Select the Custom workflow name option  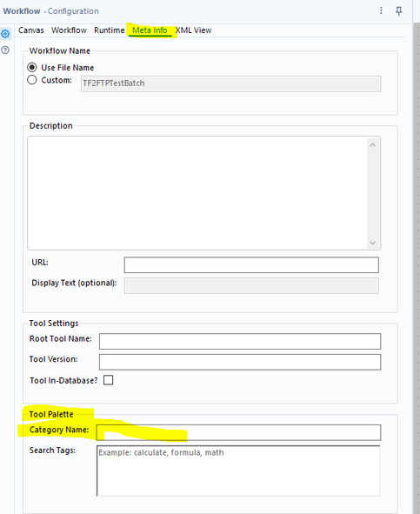coord(32,80)
